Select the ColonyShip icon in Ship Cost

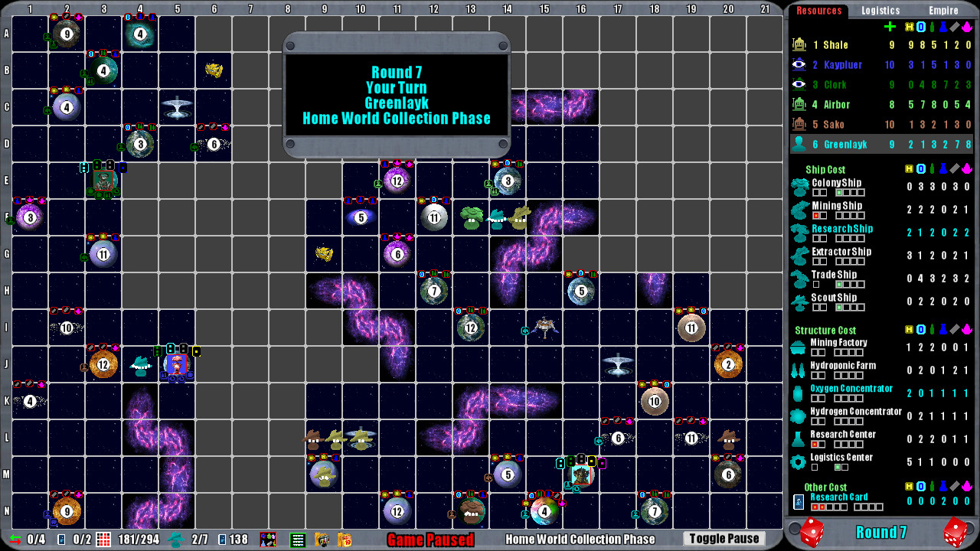click(802, 186)
